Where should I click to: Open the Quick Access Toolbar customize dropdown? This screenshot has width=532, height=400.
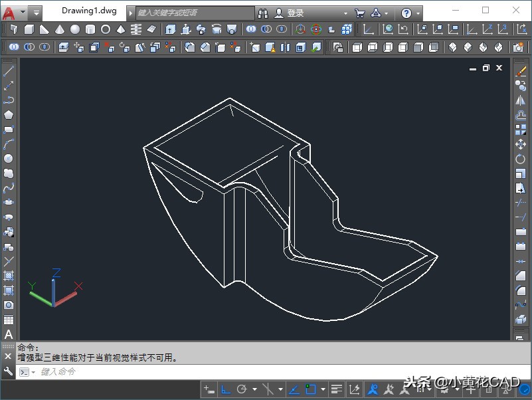(36, 13)
